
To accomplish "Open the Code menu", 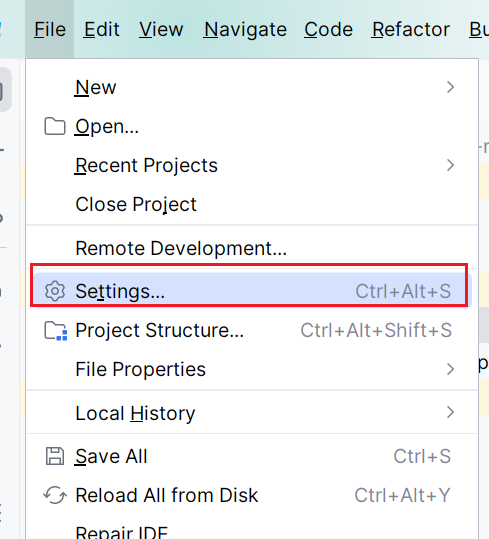I will tap(329, 30).
